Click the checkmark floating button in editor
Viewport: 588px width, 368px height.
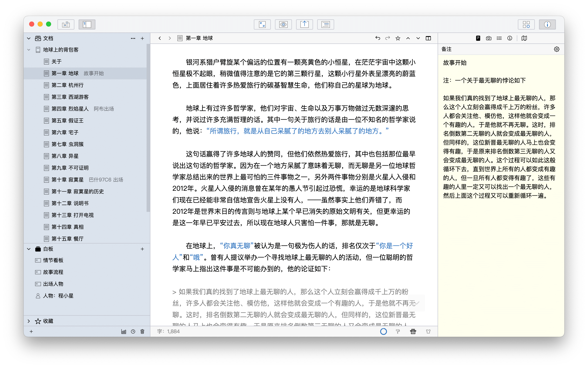[417, 303]
